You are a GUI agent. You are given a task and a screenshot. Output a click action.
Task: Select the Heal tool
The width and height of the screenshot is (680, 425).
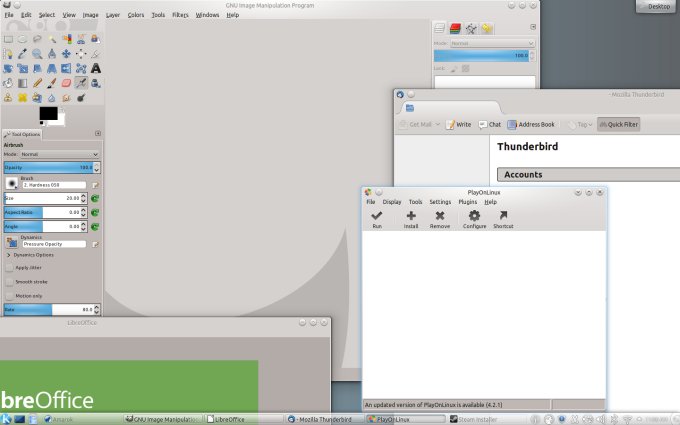click(23, 98)
